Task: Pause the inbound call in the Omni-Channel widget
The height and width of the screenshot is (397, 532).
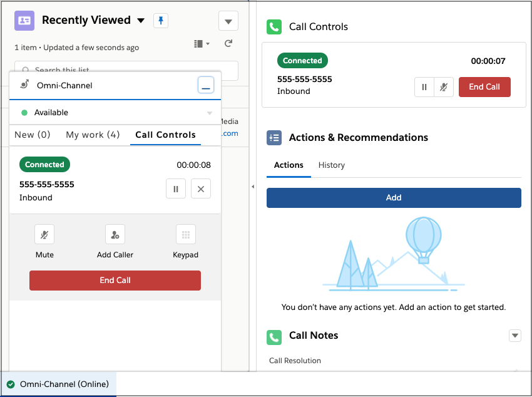Action: click(175, 188)
